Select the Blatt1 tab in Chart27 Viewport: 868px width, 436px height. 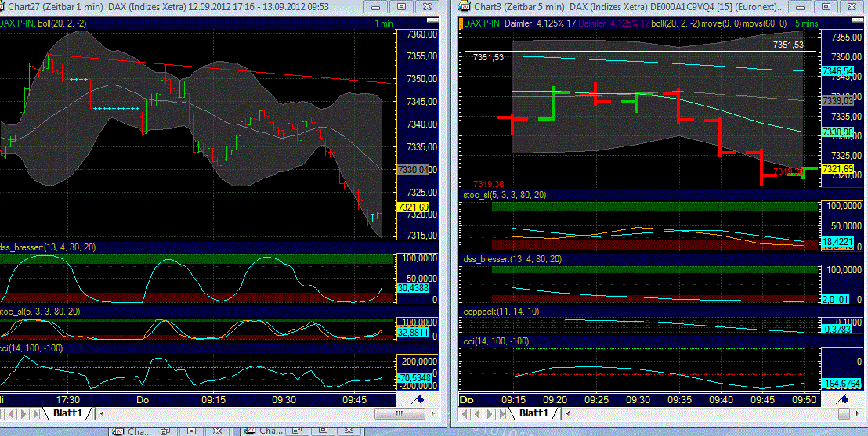click(x=67, y=413)
